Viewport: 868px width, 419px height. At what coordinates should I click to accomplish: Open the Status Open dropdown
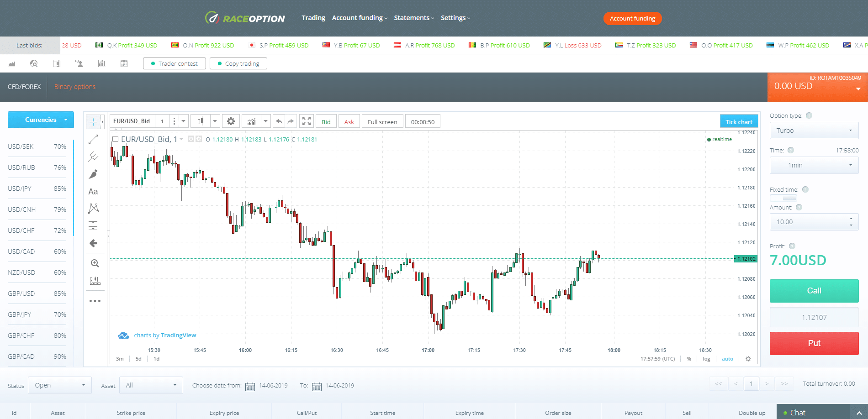pyautogui.click(x=60, y=385)
